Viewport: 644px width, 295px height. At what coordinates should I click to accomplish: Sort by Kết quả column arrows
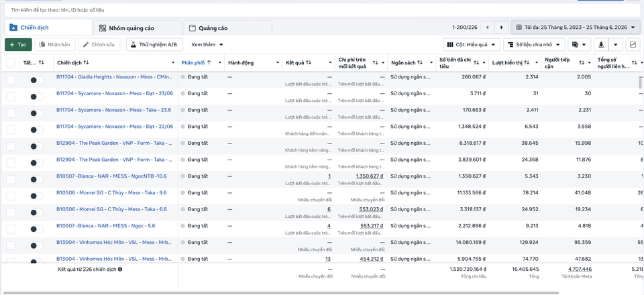point(309,63)
